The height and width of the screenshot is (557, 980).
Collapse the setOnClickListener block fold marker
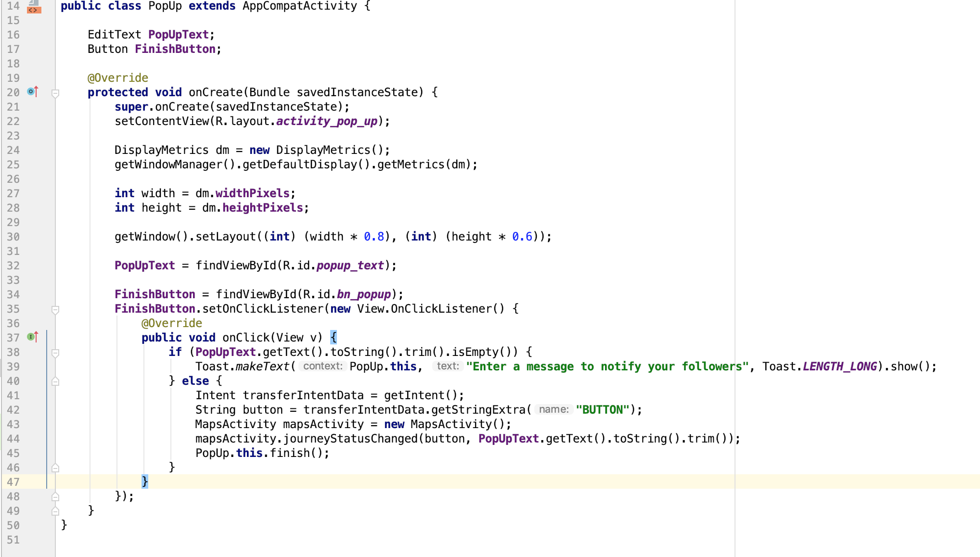pyautogui.click(x=55, y=309)
